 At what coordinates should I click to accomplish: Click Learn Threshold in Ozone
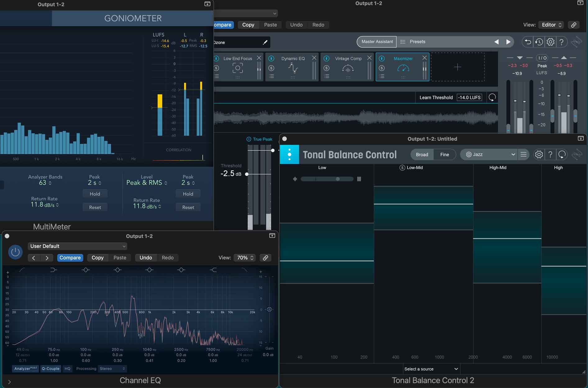point(436,97)
